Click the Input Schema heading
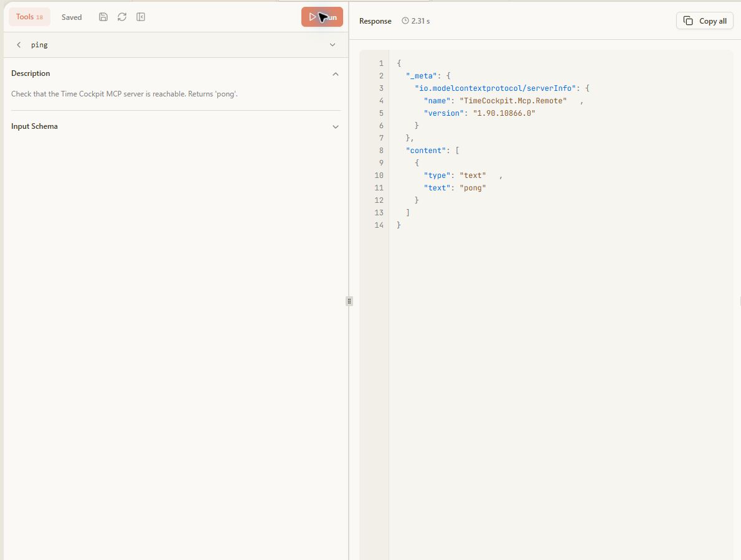Viewport: 741px width, 560px height. [x=34, y=126]
